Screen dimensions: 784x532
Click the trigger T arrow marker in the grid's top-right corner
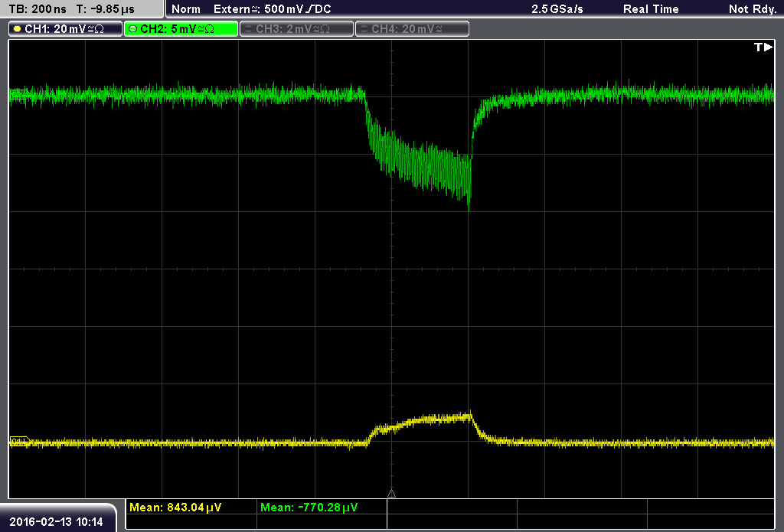point(763,47)
